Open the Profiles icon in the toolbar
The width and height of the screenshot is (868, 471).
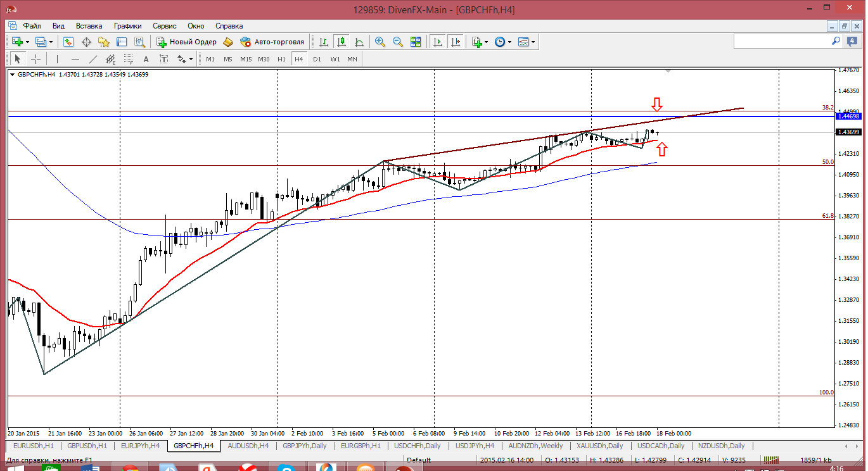41,42
